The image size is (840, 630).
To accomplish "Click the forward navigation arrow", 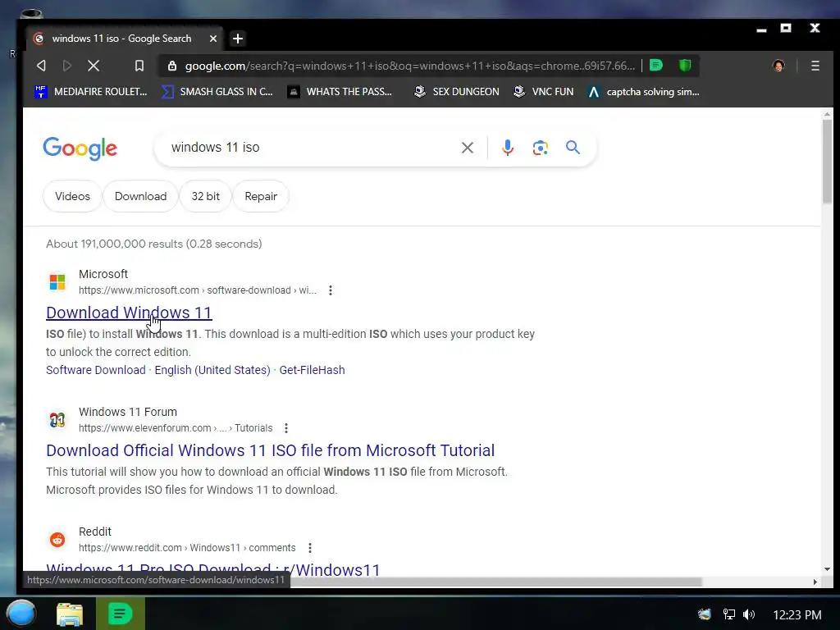I will [x=67, y=66].
